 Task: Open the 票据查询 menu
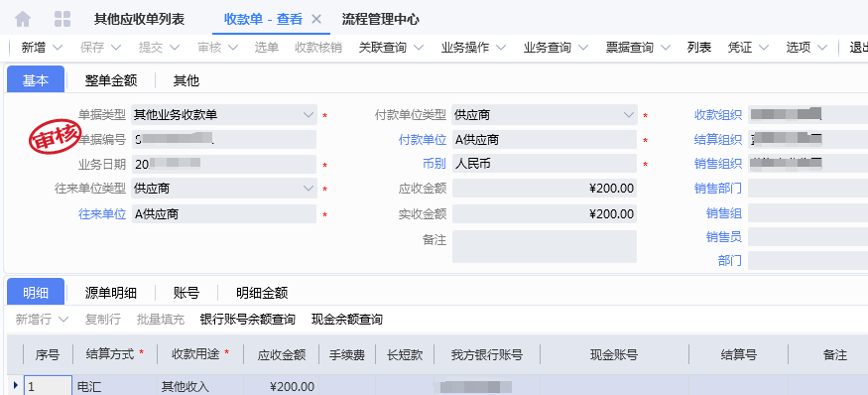pos(638,48)
